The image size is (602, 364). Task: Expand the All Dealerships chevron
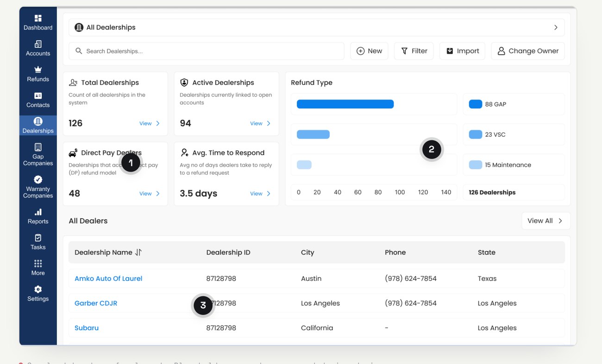click(556, 27)
